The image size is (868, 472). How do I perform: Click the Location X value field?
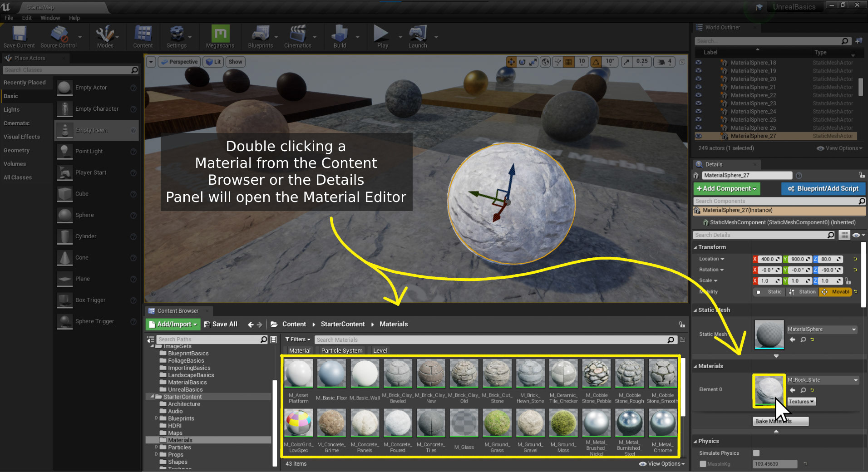(769, 259)
